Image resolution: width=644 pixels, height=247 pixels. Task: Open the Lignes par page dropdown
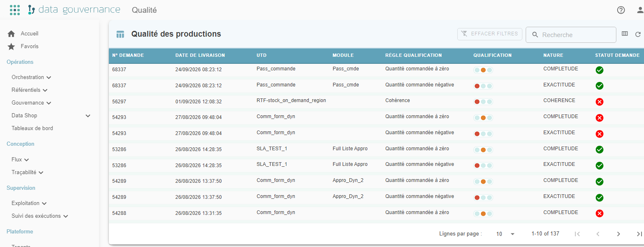tap(505, 234)
